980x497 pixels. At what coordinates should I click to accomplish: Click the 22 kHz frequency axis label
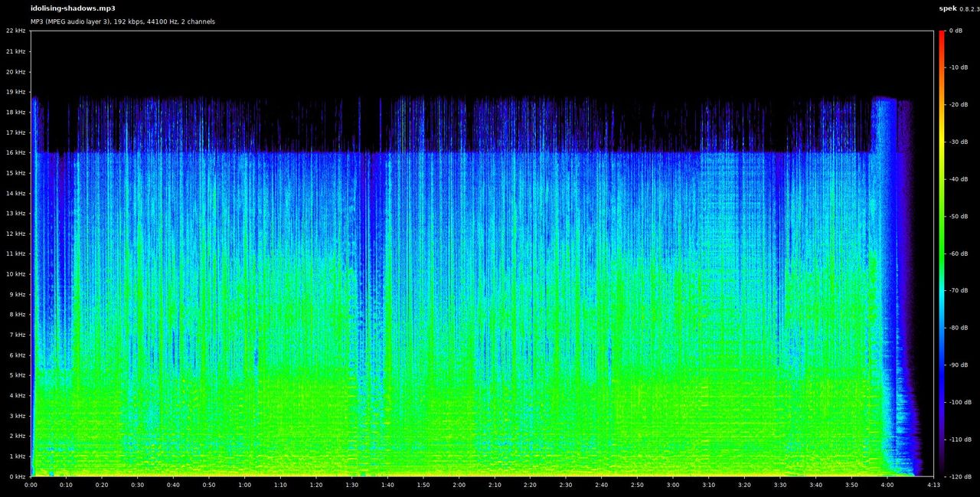(15, 31)
